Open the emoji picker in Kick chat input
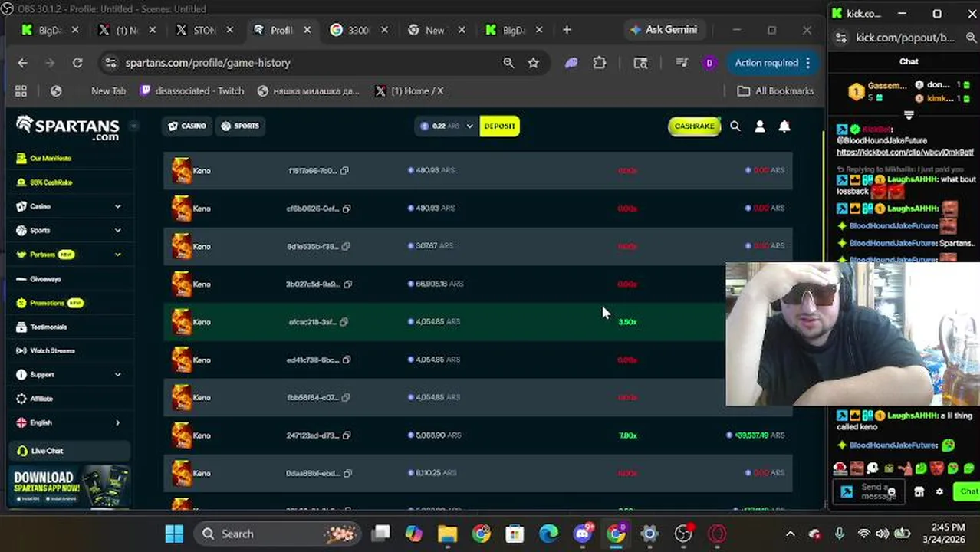The height and width of the screenshot is (552, 980). [x=891, y=492]
